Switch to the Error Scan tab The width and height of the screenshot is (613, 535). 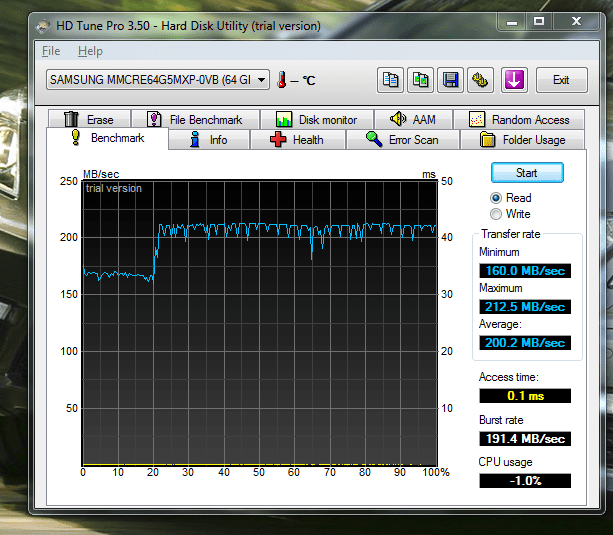coord(403,140)
